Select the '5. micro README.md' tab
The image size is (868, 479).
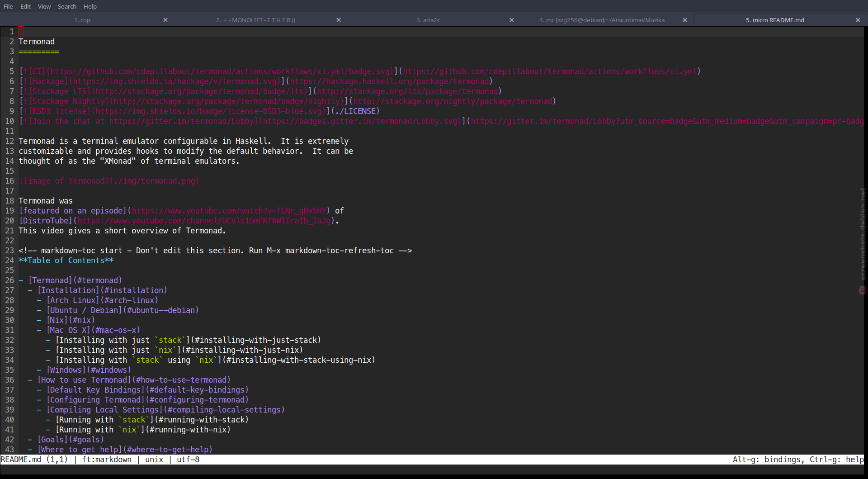click(x=775, y=20)
